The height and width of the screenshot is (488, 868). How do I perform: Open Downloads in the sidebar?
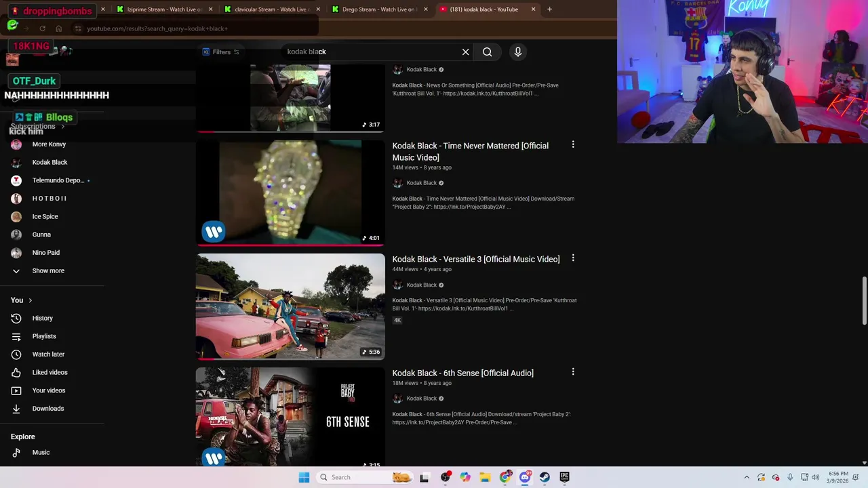pyautogui.click(x=47, y=408)
